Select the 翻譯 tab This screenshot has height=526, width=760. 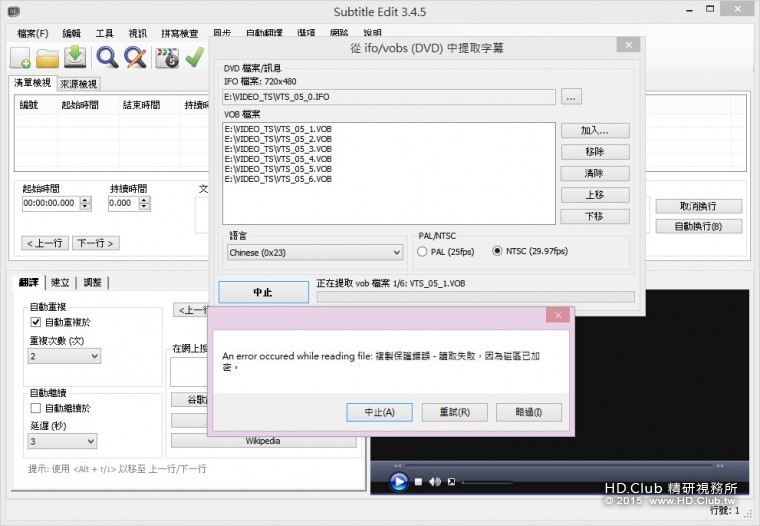point(29,283)
